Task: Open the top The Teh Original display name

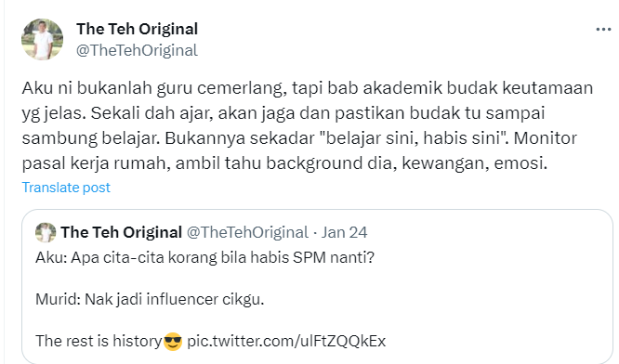Action: pos(137,29)
